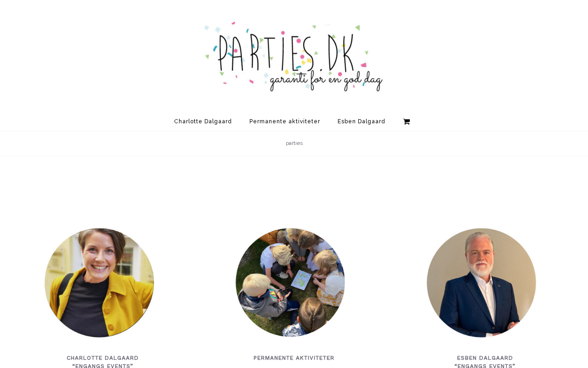Click the map in the children photo

(301, 280)
